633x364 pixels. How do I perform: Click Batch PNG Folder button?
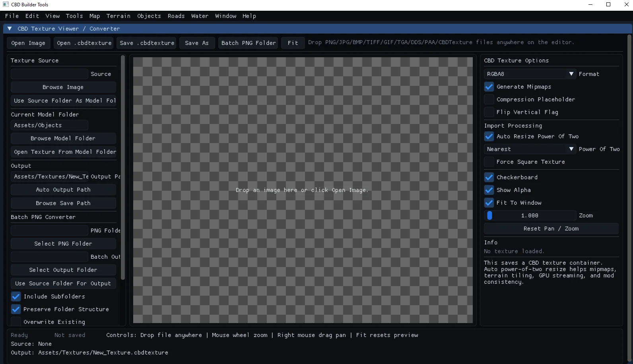click(x=249, y=43)
